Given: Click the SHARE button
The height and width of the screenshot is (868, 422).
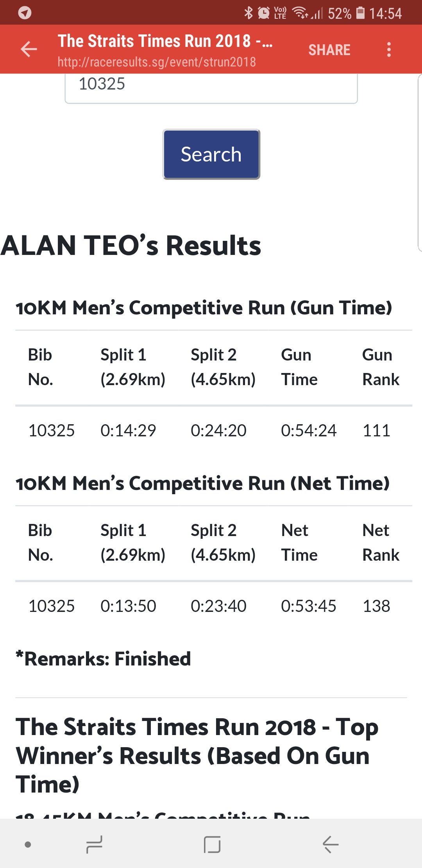Looking at the screenshot, I should tap(329, 50).
